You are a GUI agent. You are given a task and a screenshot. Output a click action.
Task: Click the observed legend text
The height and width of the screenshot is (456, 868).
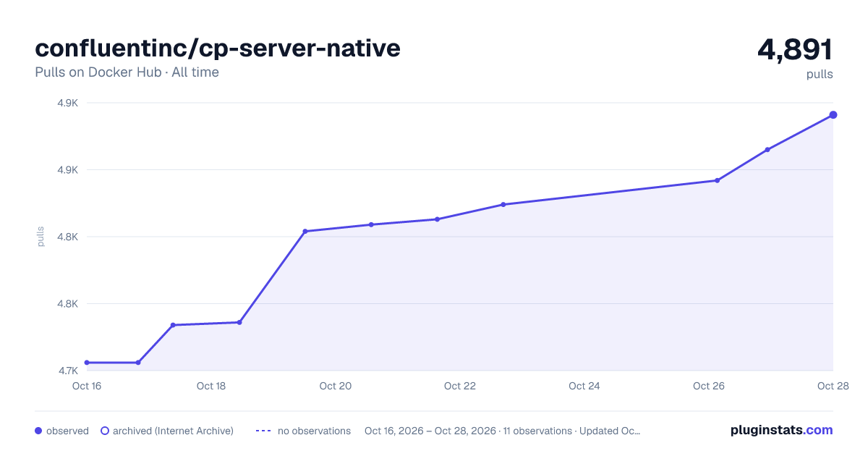click(x=67, y=431)
